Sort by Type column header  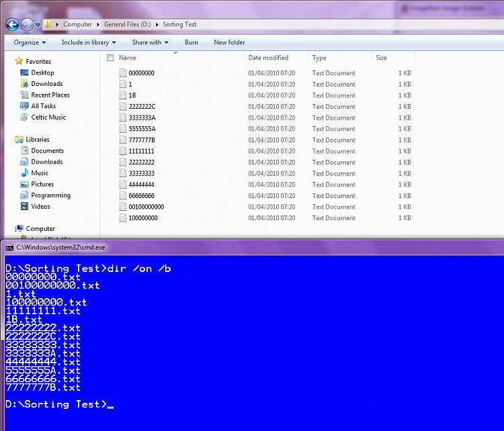click(319, 58)
